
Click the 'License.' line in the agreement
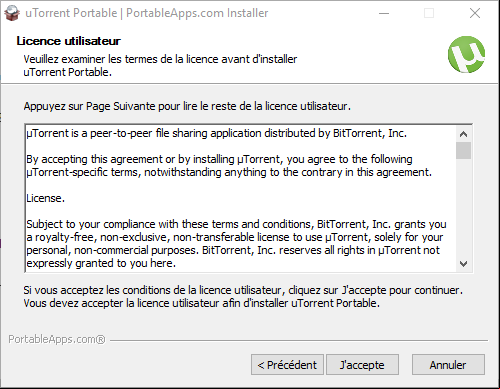tap(45, 198)
